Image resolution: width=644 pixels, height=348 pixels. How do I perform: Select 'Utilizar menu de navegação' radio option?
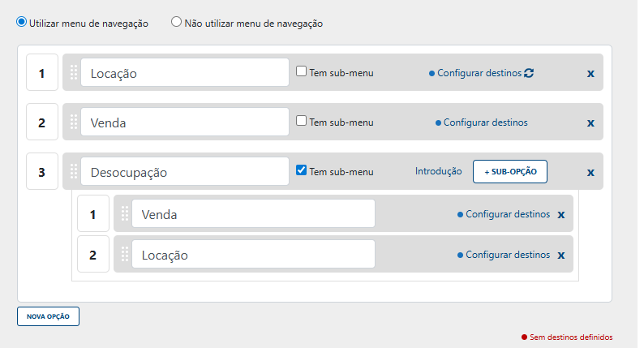point(22,23)
